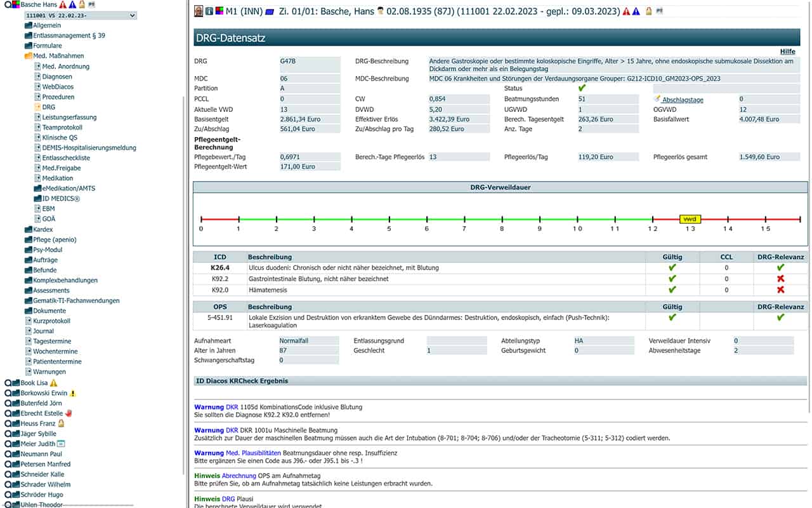Click yellow warning triangle beside Book Lisa
812x508 pixels.
[x=54, y=383]
